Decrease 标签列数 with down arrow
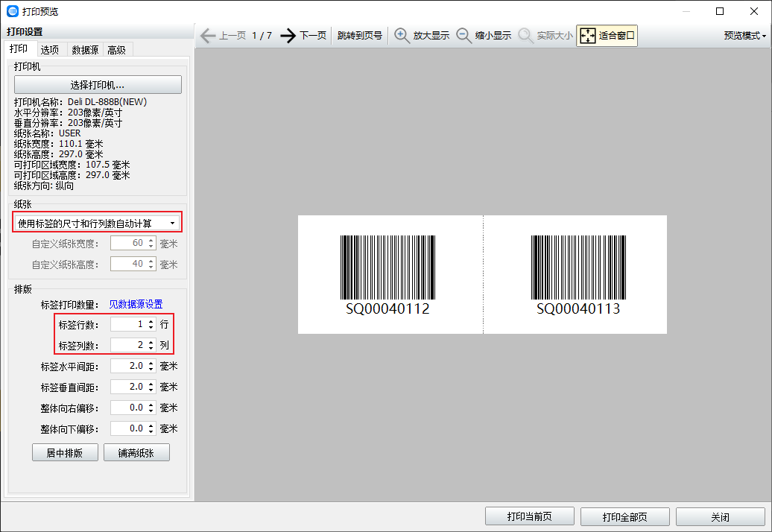Viewport: 772px width, 532px height. pos(151,348)
